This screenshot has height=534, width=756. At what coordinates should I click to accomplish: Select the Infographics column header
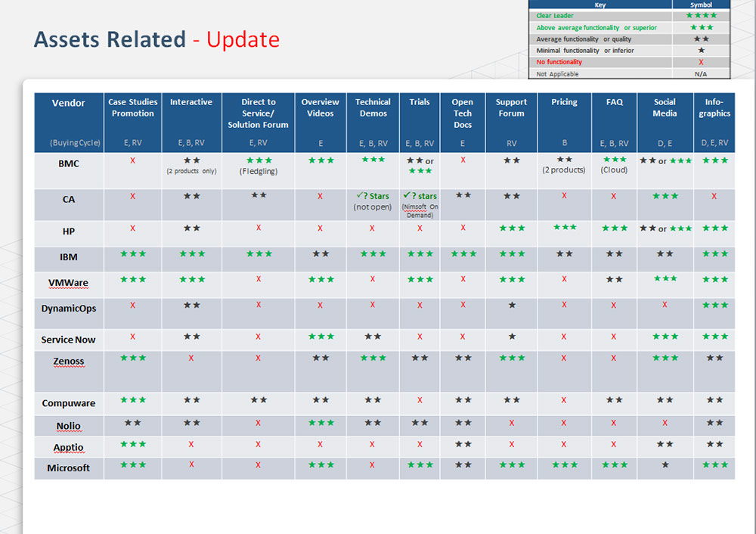pyautogui.click(x=714, y=107)
